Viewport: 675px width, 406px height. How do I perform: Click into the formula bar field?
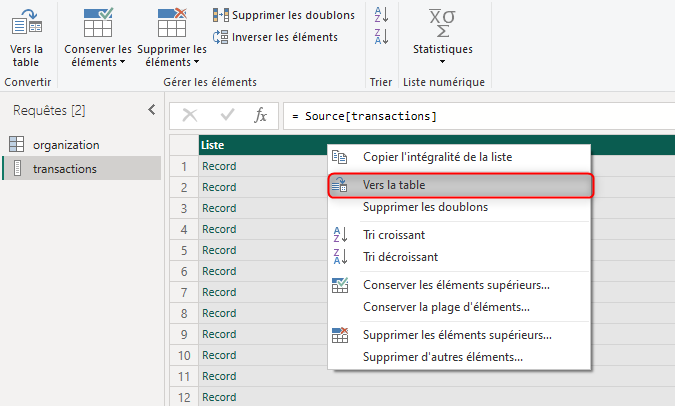click(x=479, y=116)
